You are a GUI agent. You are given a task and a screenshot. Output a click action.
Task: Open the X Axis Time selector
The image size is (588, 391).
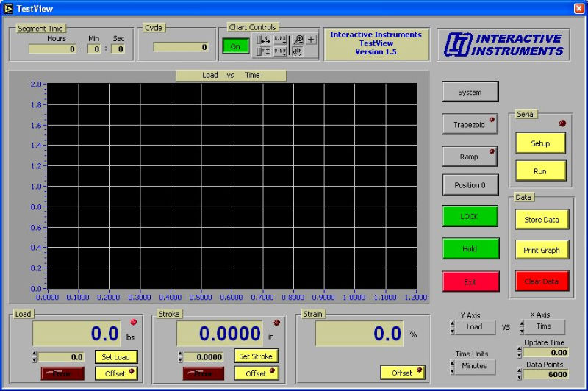pos(543,327)
